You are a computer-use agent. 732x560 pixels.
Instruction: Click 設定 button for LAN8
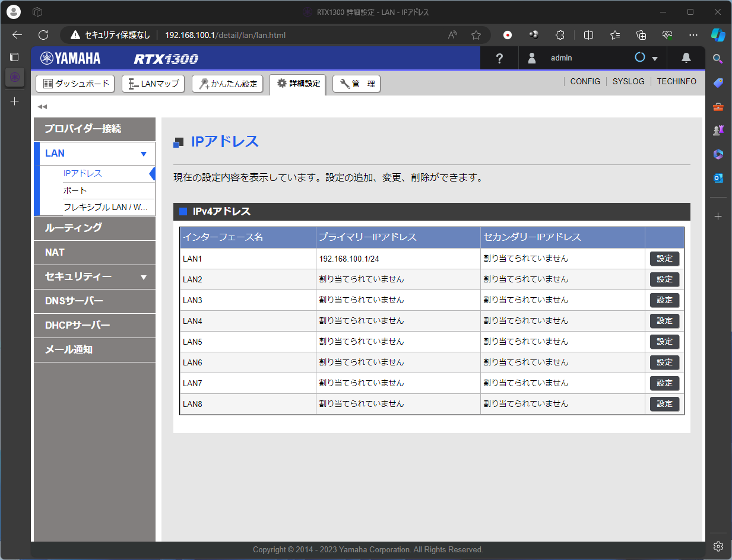point(664,404)
